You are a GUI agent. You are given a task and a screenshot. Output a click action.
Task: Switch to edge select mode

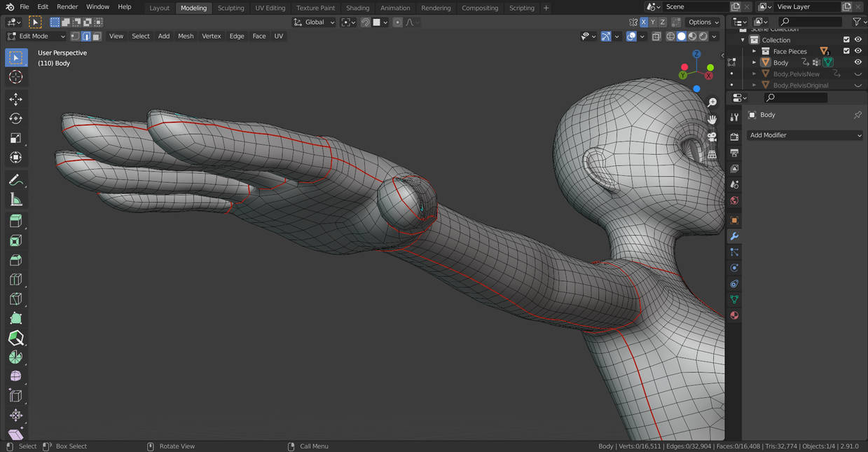click(x=85, y=36)
